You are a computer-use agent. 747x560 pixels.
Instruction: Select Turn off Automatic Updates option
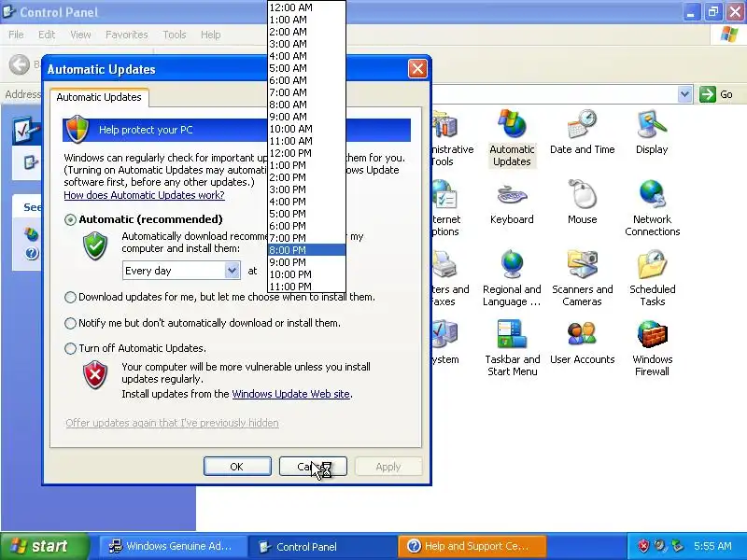[70, 348]
